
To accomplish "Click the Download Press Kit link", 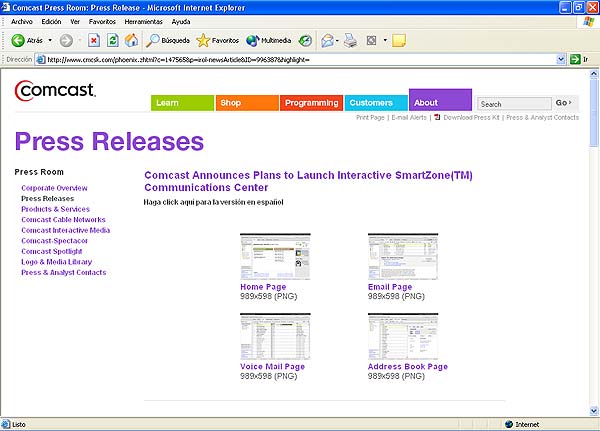I will pos(468,118).
